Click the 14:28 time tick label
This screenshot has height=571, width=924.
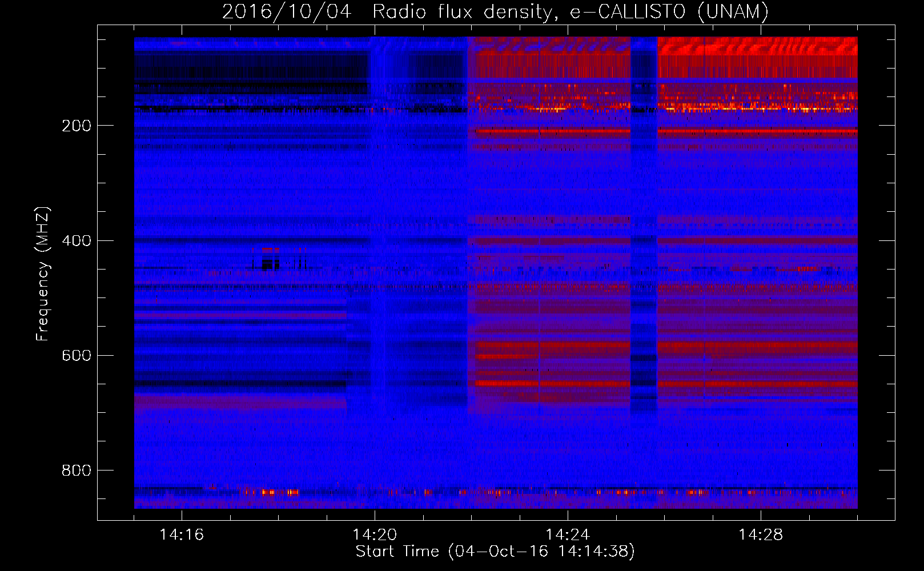coord(761,534)
